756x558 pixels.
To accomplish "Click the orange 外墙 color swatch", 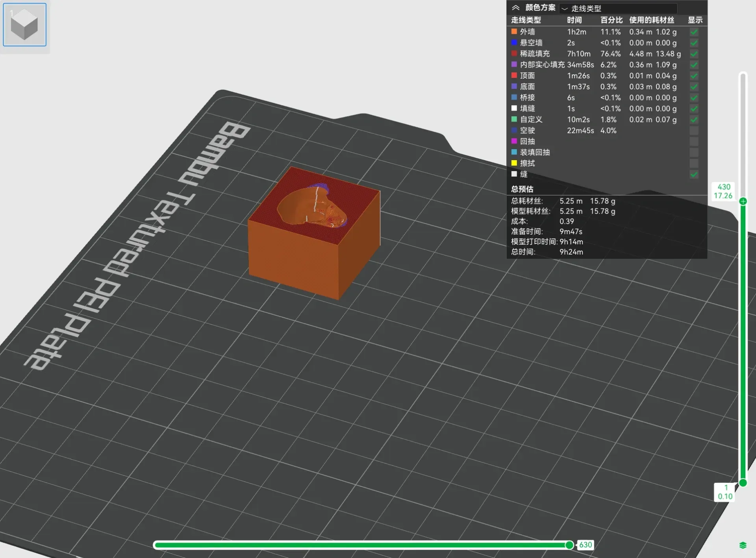I will (514, 31).
